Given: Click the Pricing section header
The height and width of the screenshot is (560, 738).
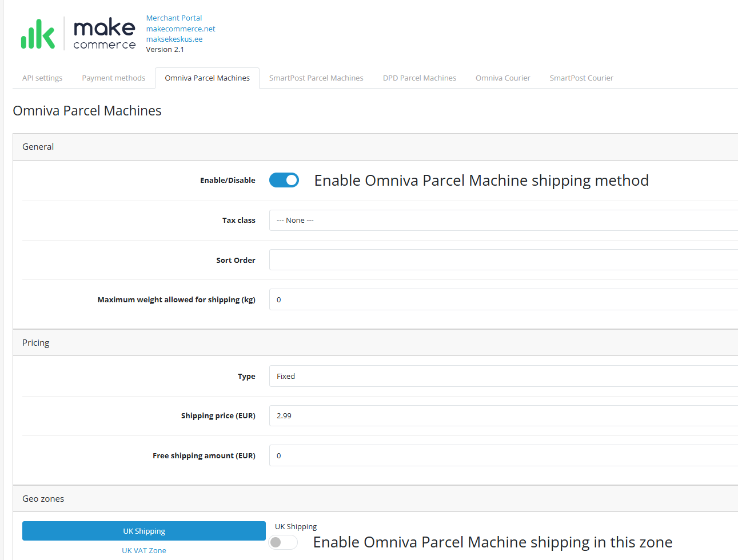Looking at the screenshot, I should pyautogui.click(x=375, y=343).
